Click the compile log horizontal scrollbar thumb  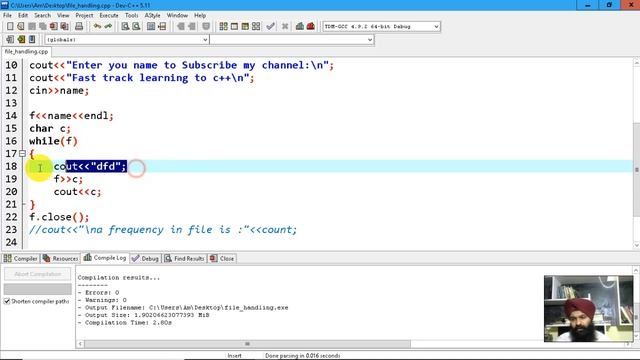(247, 344)
